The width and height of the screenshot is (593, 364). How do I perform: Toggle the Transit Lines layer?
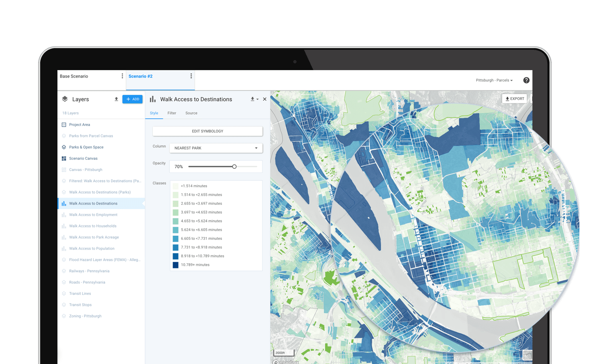(x=64, y=294)
